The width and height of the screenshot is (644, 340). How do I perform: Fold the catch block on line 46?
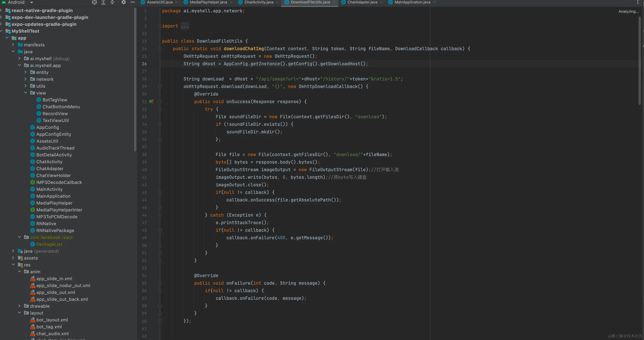pos(160,215)
